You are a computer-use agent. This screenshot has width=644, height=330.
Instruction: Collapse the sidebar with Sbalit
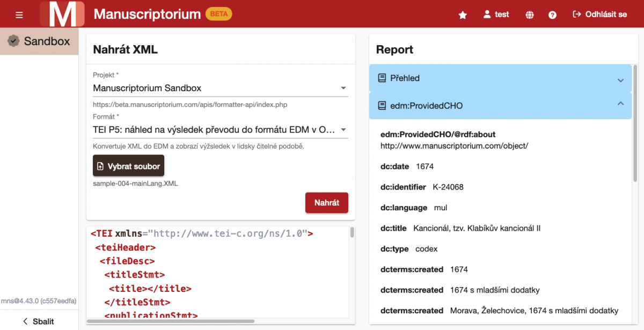[x=39, y=321]
